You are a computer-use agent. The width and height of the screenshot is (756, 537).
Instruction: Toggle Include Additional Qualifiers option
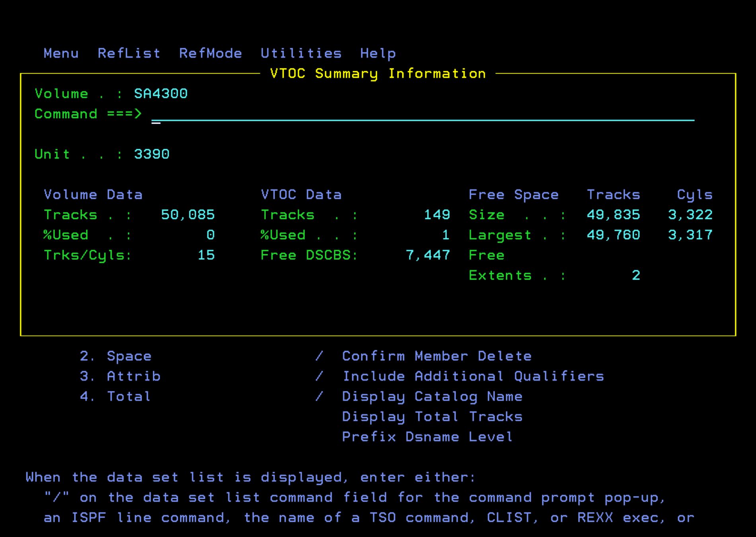pos(319,376)
